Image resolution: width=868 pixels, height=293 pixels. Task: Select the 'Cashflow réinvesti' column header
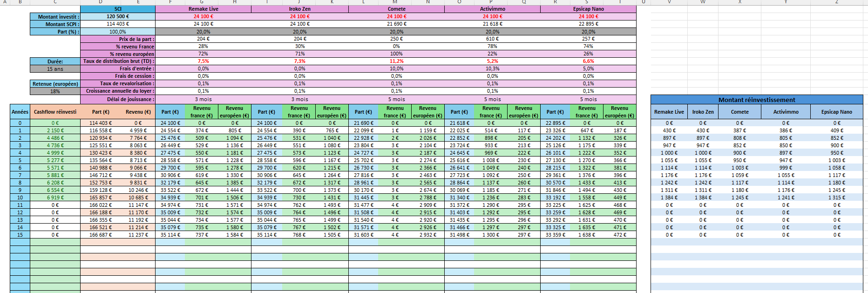tap(55, 112)
